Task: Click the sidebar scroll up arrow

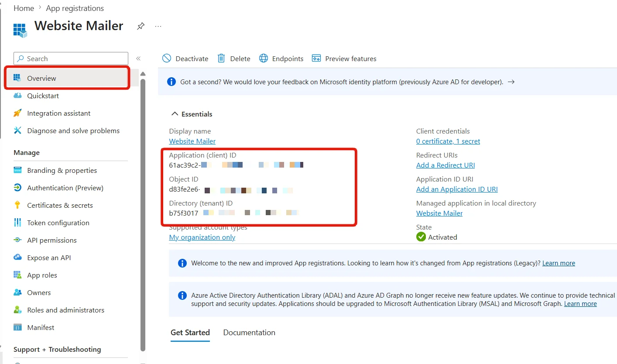Action: (143, 73)
